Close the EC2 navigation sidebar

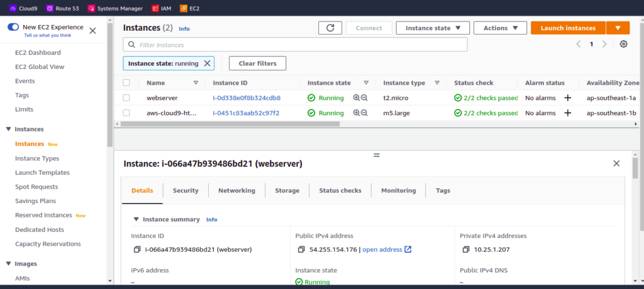click(x=93, y=30)
